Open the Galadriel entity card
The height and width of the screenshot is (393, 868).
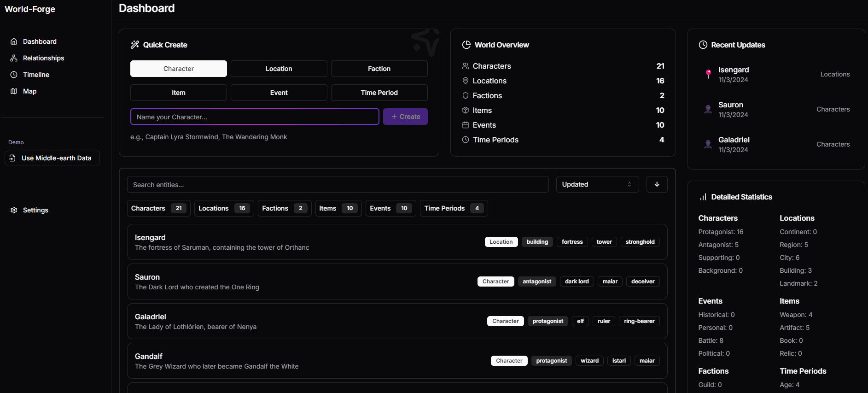click(397, 321)
